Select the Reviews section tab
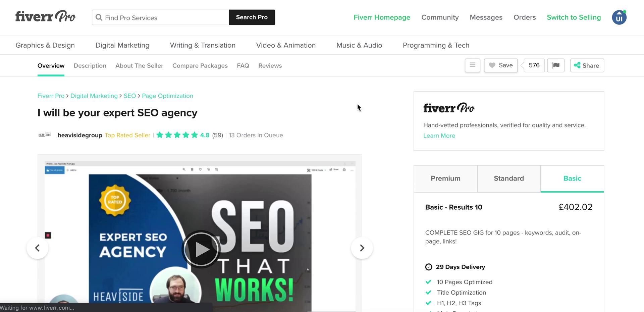This screenshot has height=312, width=644. 270,65
